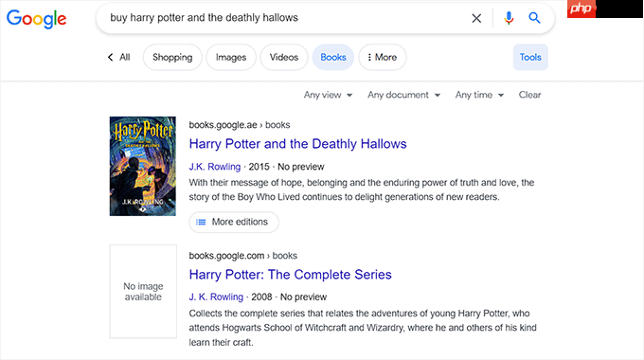Image resolution: width=644 pixels, height=360 pixels.
Task: Click the More editions button
Action: [x=234, y=222]
